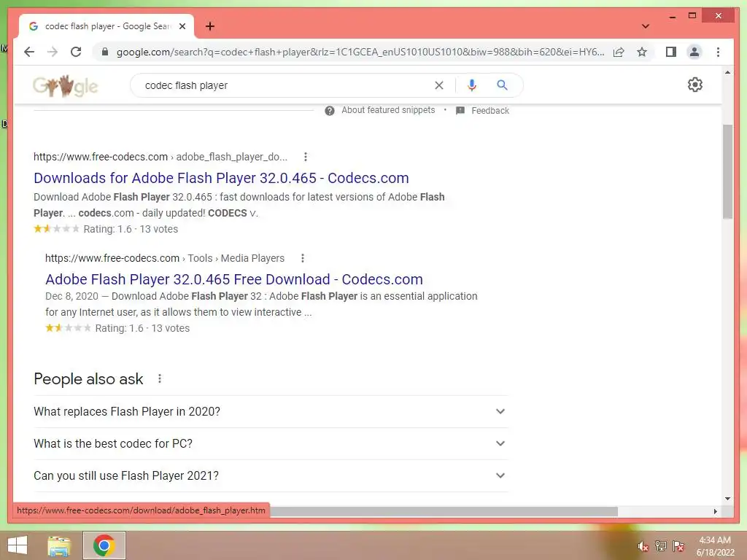The width and height of the screenshot is (747, 560).
Task: Open Downloads for Adobe Flash Player 32.0.465 link
Action: point(221,178)
